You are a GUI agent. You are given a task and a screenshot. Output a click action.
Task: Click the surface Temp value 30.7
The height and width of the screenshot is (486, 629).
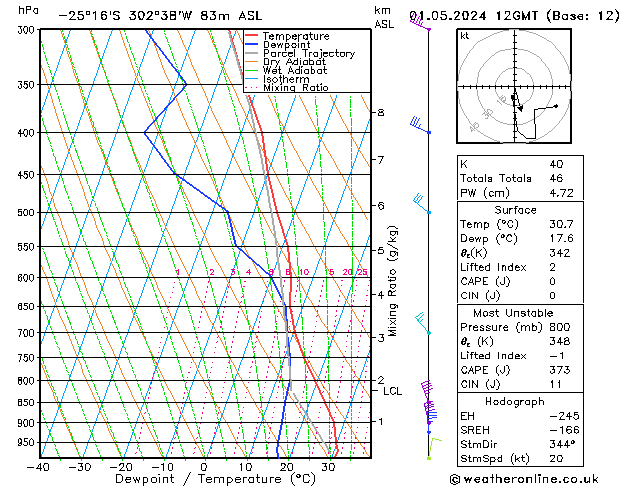tap(561, 224)
